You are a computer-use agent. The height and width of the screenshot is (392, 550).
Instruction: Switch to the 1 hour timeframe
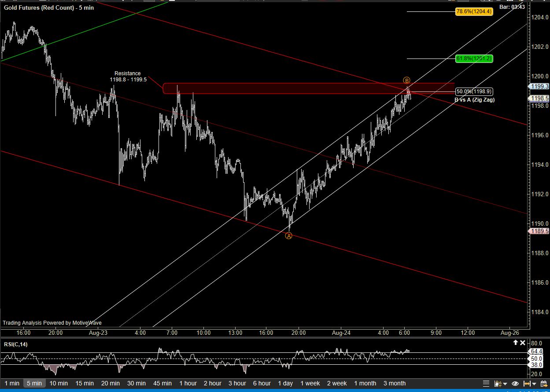point(188,383)
